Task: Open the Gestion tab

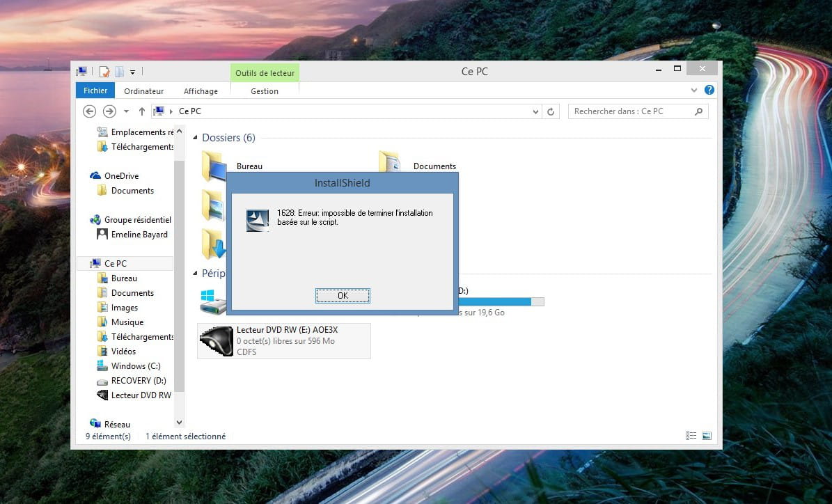Action: click(265, 91)
